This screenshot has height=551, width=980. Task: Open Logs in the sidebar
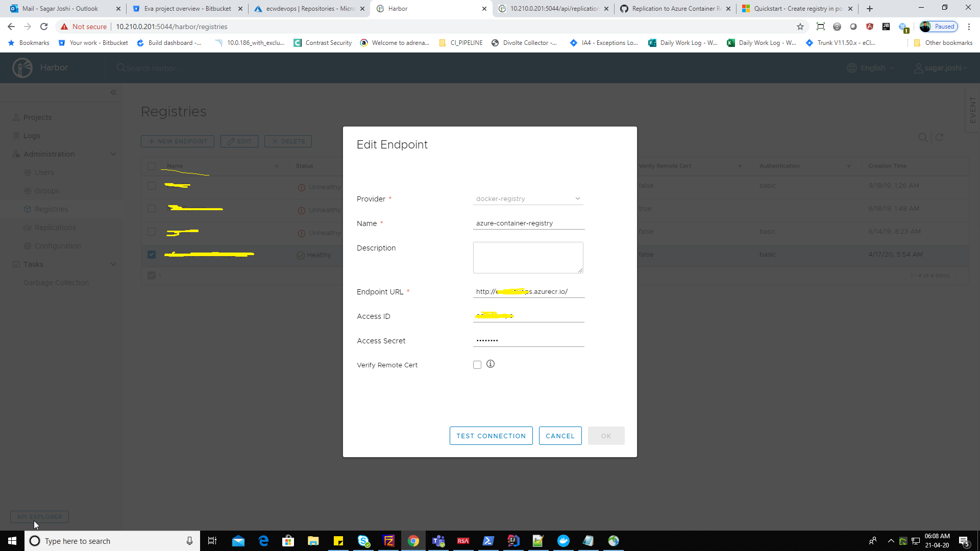click(32, 136)
